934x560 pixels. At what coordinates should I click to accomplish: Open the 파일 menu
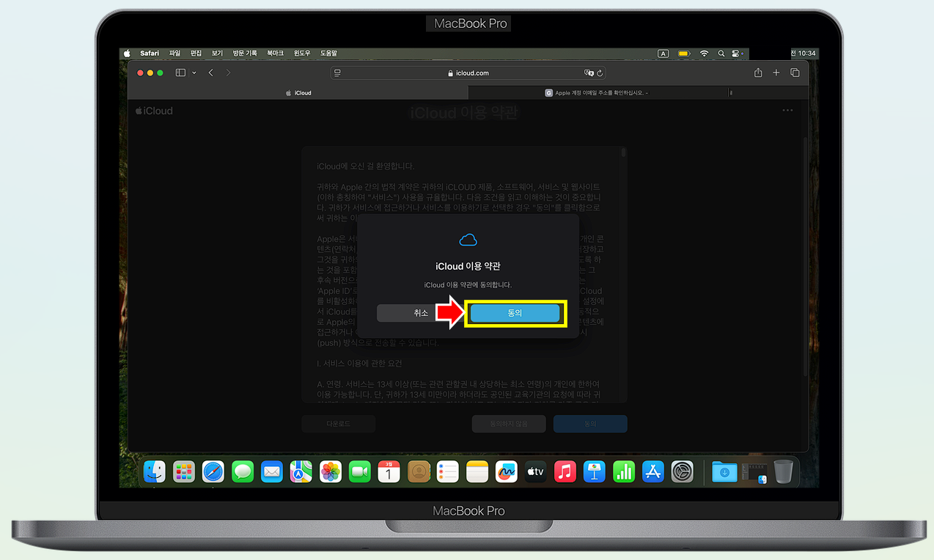[174, 54]
